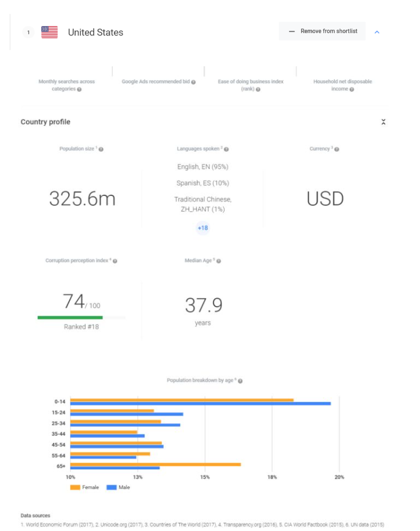
Task: Select Household net disposable income tab
Action: pos(343,85)
